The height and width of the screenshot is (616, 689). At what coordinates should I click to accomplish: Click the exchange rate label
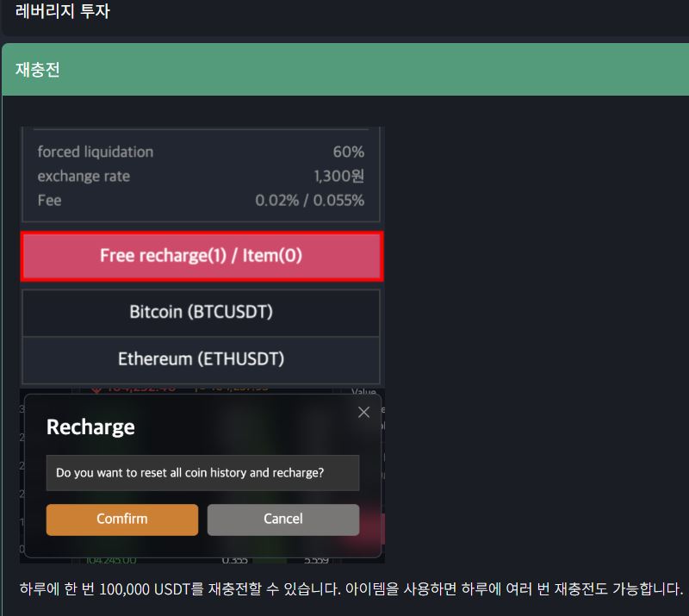(84, 176)
